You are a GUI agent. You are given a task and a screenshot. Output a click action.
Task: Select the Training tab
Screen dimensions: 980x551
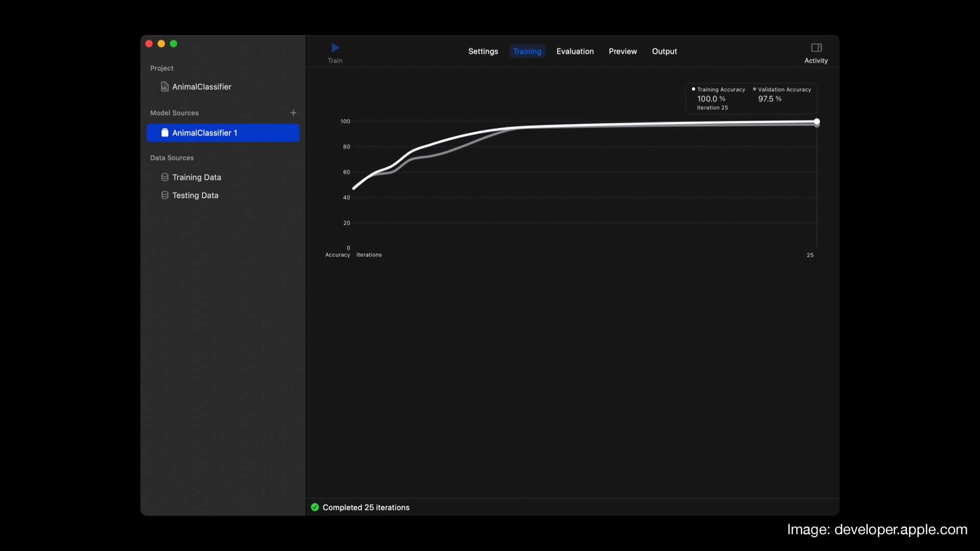[527, 52]
